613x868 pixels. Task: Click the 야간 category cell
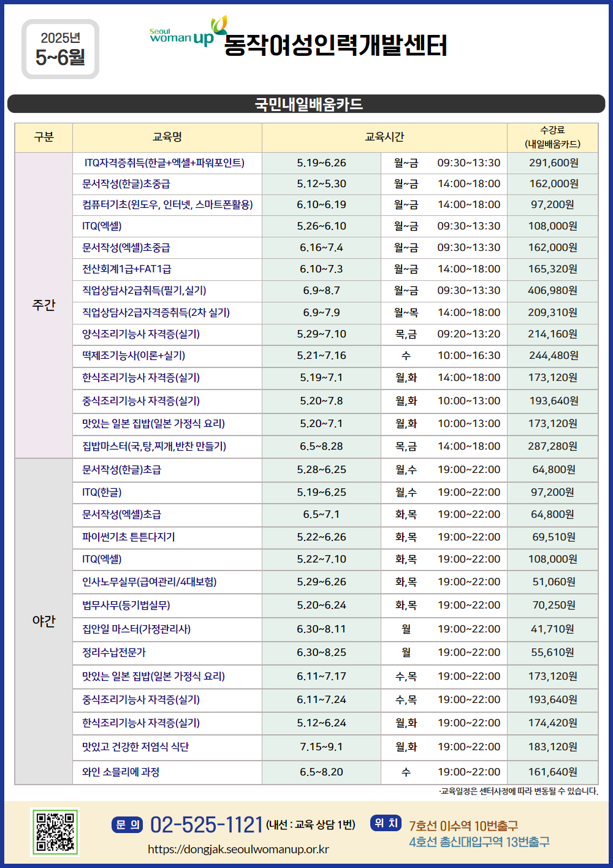(44, 621)
